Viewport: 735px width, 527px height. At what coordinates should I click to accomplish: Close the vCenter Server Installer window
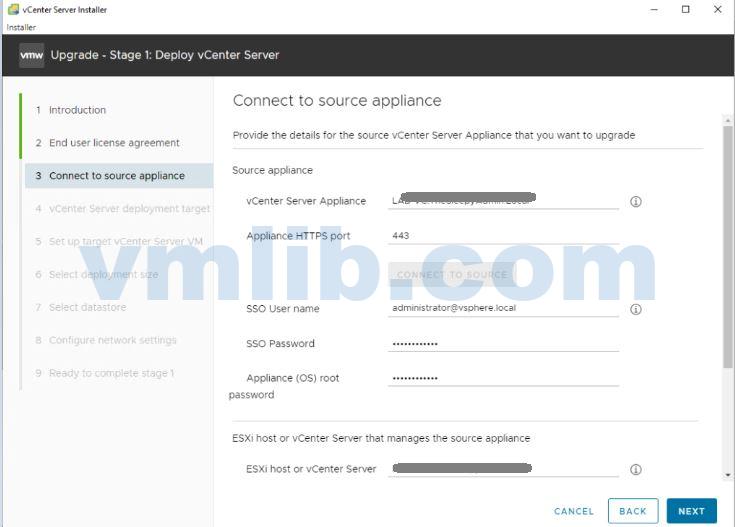718,9
